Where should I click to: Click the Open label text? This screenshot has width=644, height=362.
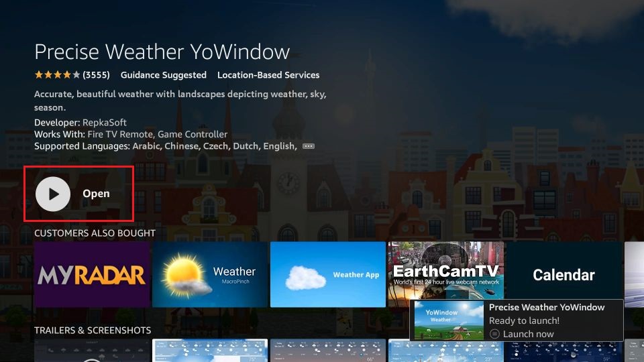point(96,194)
